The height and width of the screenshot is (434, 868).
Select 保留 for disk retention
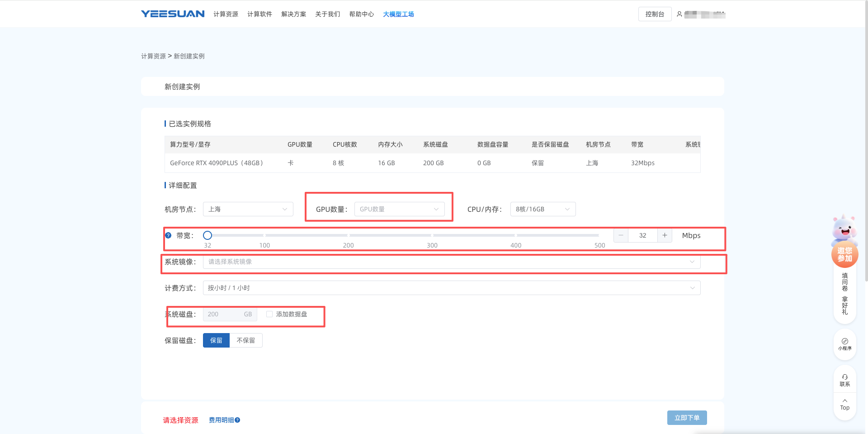216,340
